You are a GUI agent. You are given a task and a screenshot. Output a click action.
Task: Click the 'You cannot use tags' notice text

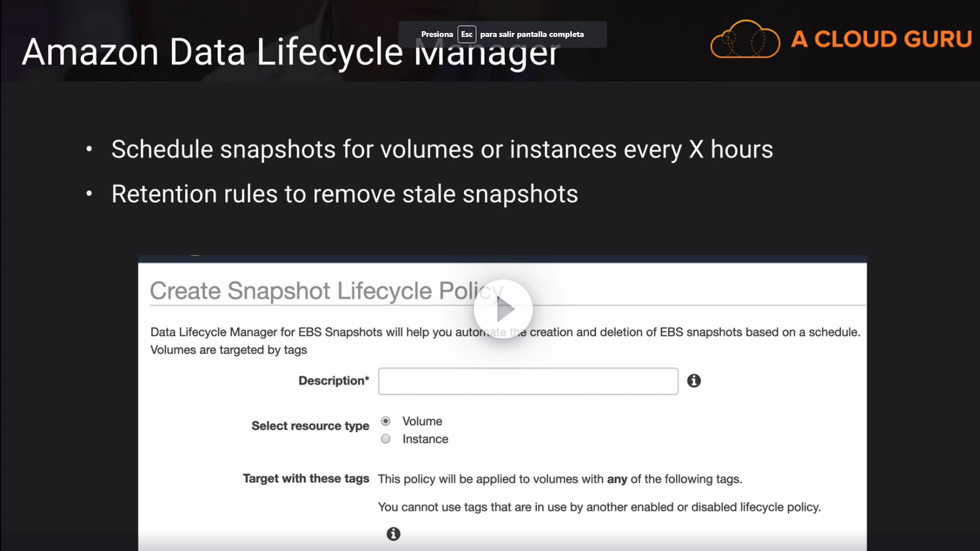coord(599,507)
